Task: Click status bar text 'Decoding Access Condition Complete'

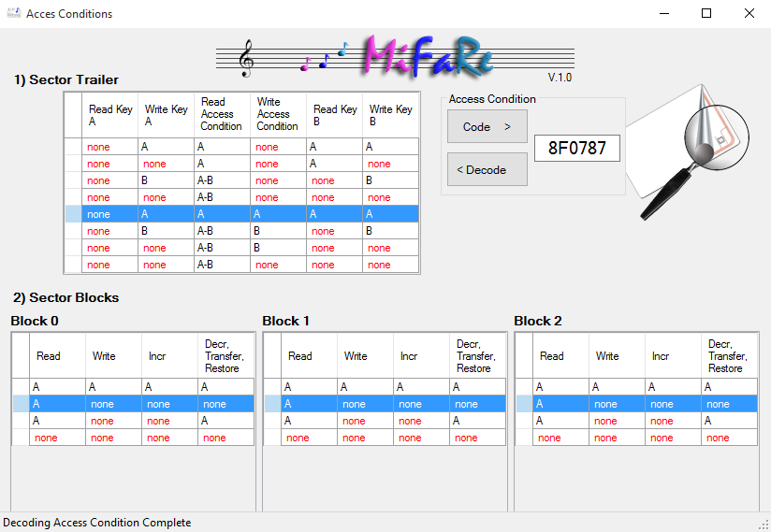Action: click(97, 522)
